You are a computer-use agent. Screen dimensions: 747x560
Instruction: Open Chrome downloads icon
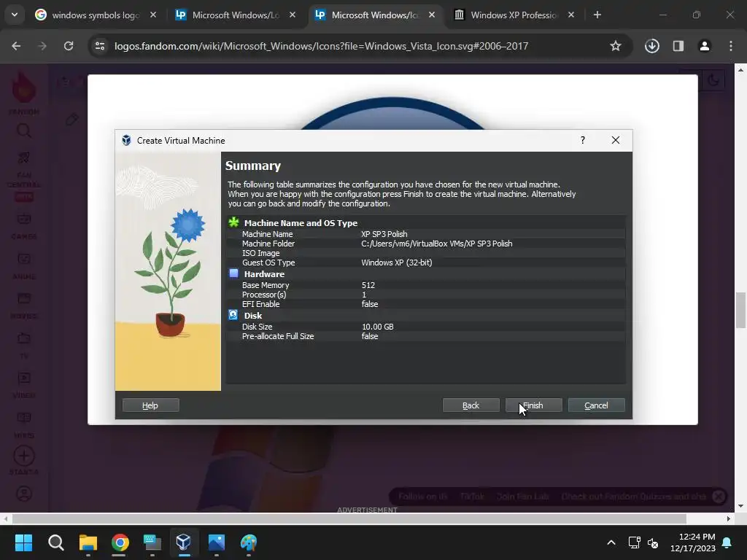coord(651,46)
